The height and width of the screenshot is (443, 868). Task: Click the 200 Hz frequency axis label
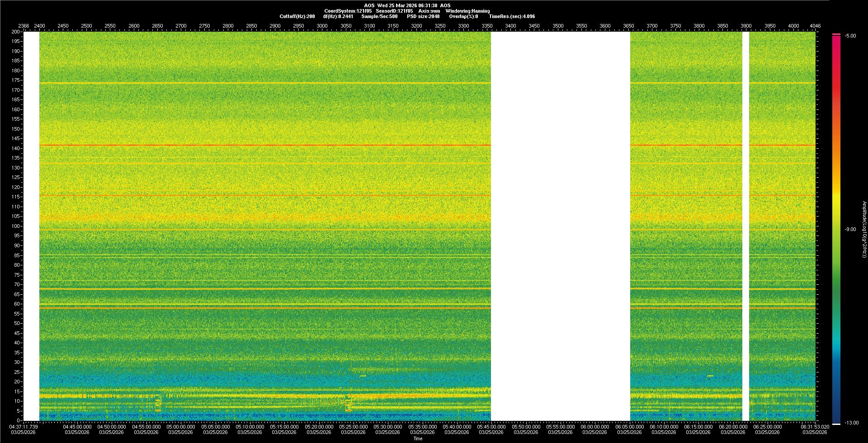pos(16,32)
